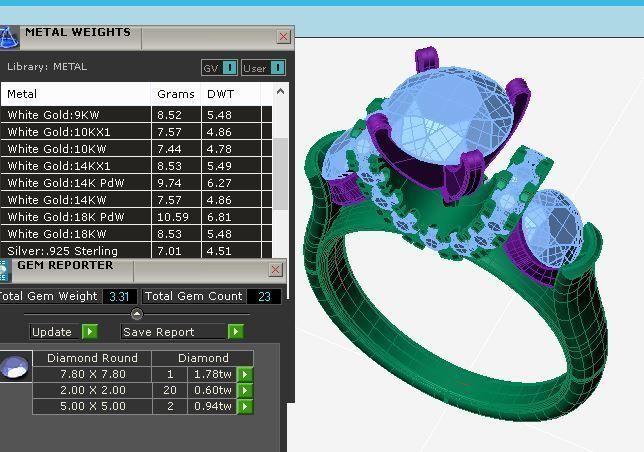644x452 pixels.
Task: Click the quantity 20 cell
Action: coord(170,390)
